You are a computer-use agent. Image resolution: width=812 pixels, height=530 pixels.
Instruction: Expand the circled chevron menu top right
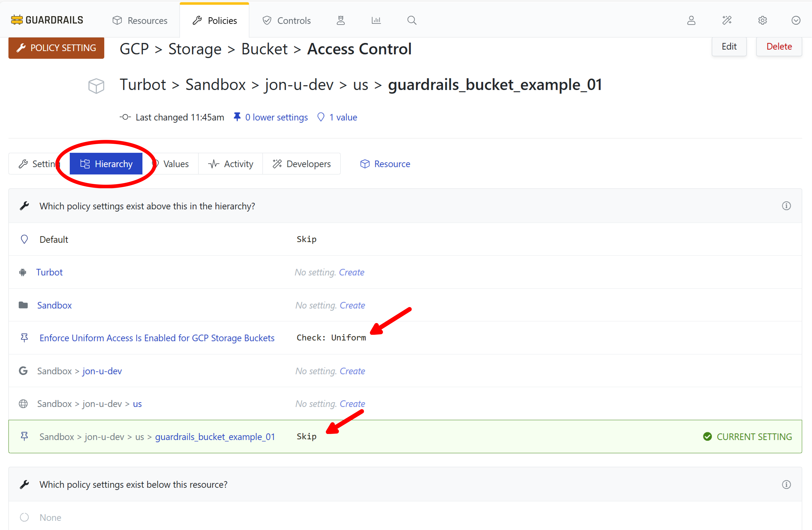click(796, 21)
